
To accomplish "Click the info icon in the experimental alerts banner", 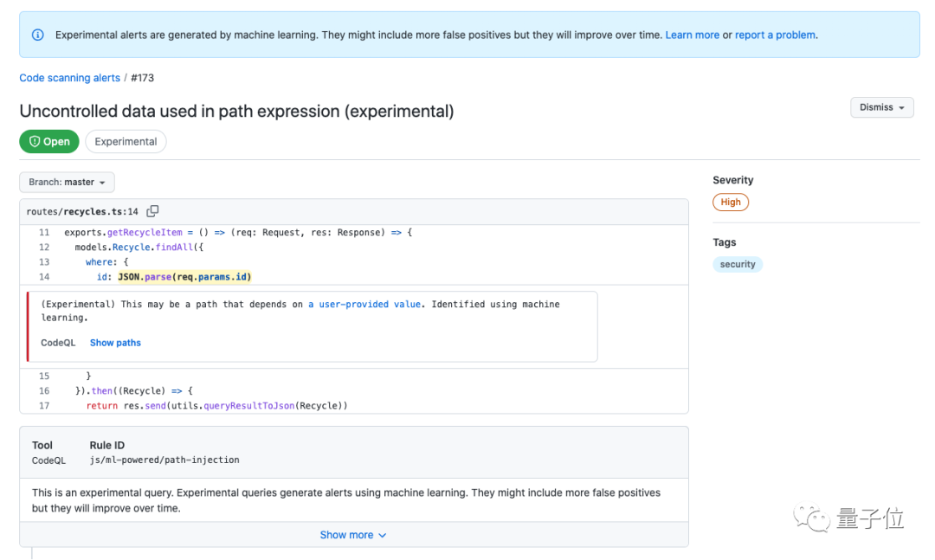I will pyautogui.click(x=38, y=35).
